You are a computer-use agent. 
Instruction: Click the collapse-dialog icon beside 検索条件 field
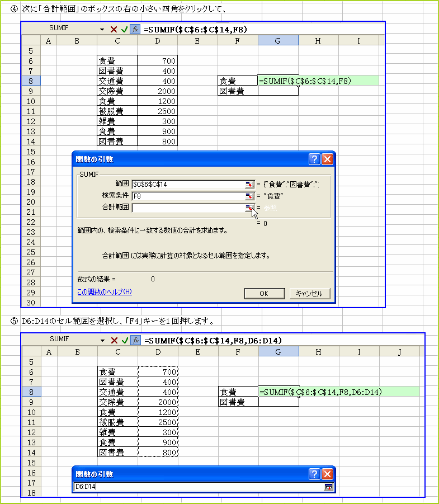249,196
